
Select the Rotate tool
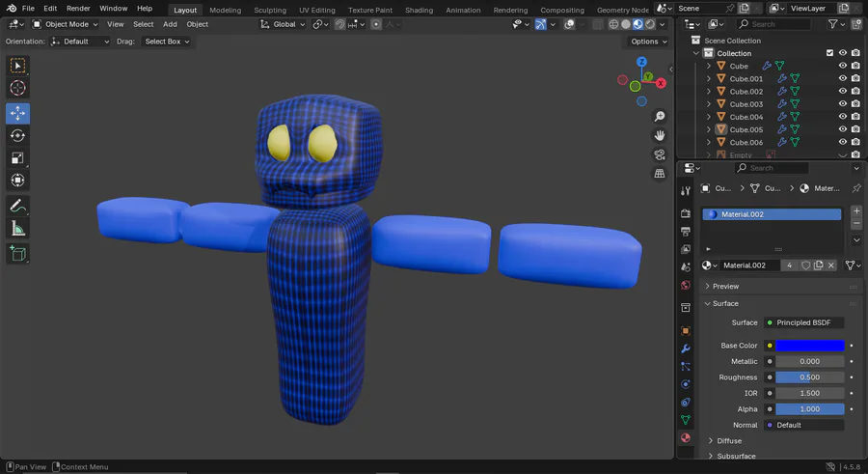click(17, 135)
